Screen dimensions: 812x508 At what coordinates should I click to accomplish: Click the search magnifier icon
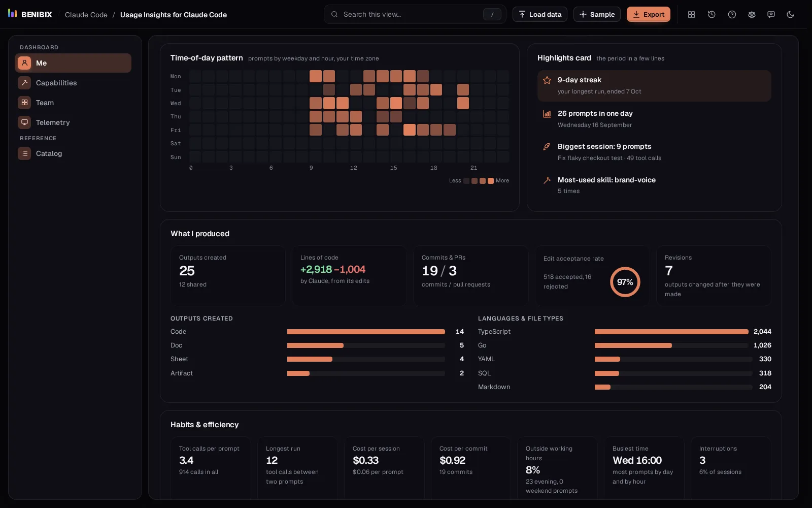click(334, 14)
